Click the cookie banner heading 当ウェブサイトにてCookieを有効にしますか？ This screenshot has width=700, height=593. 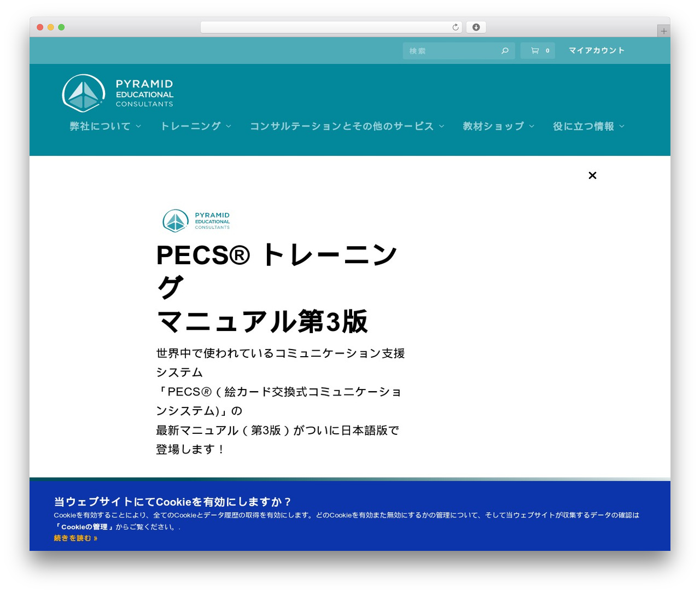point(173,502)
